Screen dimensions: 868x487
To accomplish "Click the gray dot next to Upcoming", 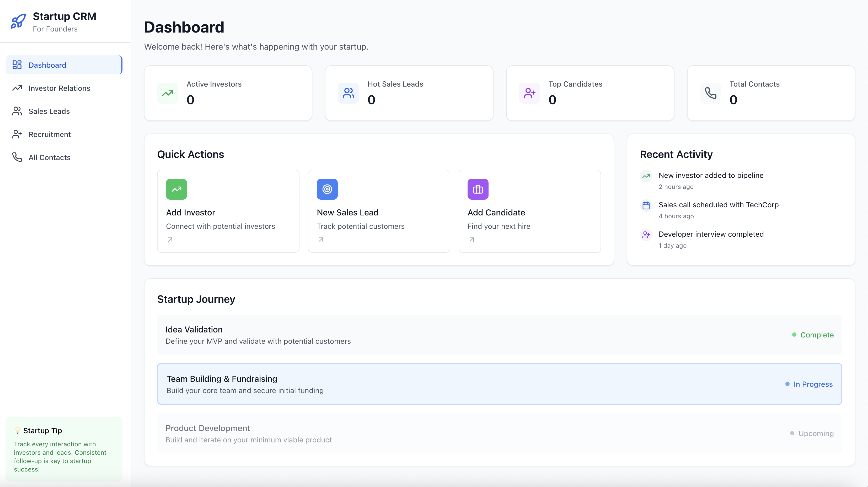I will pyautogui.click(x=792, y=433).
